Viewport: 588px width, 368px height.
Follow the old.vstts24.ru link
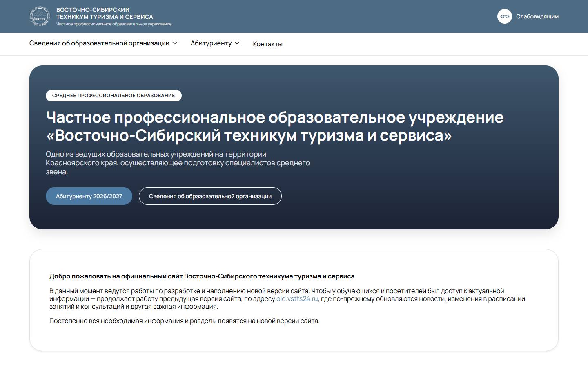click(x=297, y=298)
